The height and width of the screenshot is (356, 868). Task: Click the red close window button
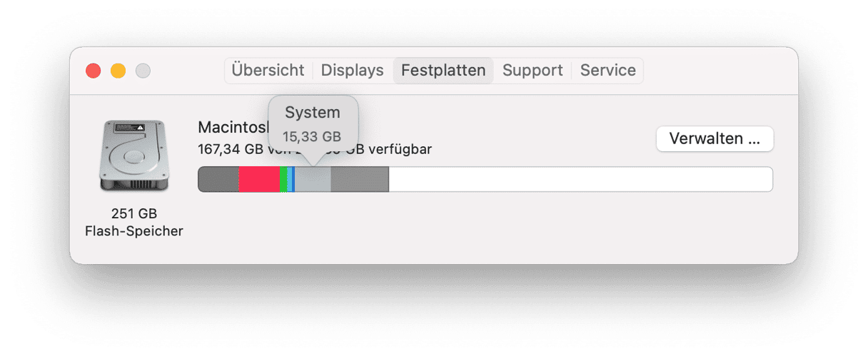point(94,71)
